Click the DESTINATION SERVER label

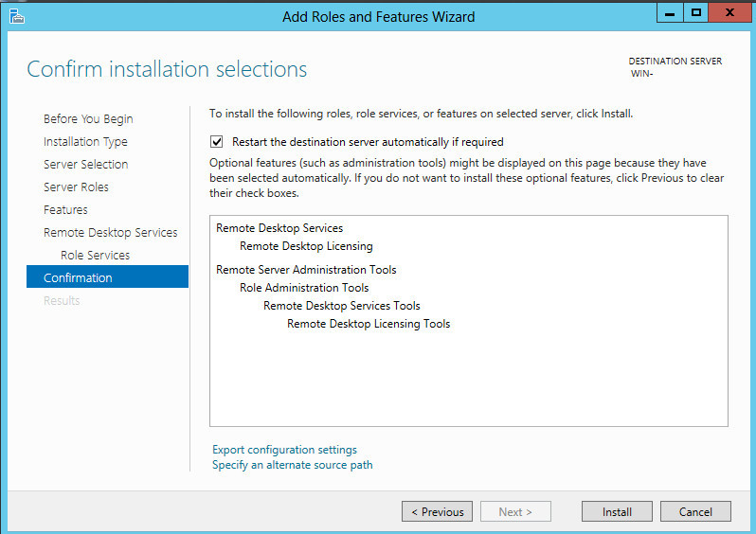tap(675, 62)
